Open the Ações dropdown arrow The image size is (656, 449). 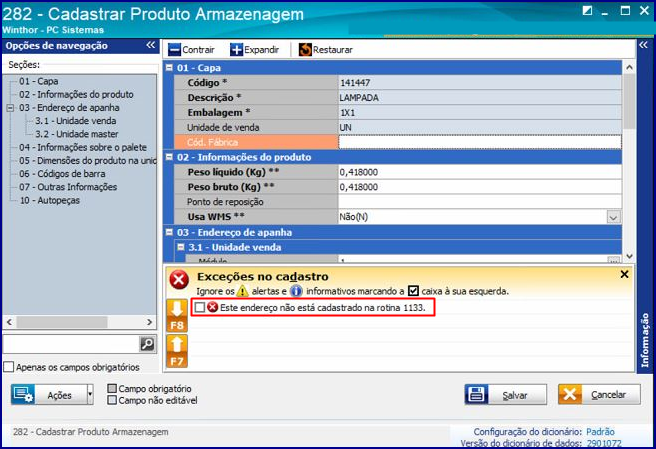[90, 395]
